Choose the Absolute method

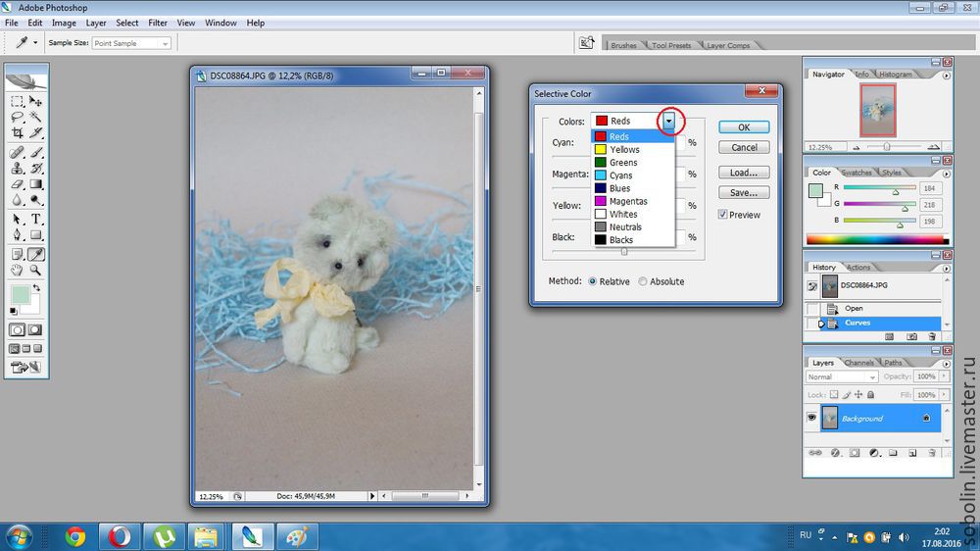(x=643, y=281)
